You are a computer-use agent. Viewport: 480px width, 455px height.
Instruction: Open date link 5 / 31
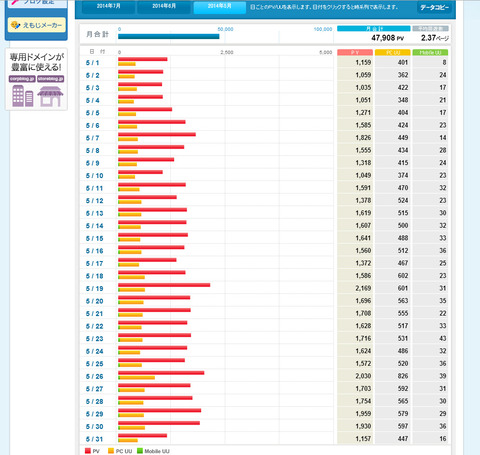point(94,439)
